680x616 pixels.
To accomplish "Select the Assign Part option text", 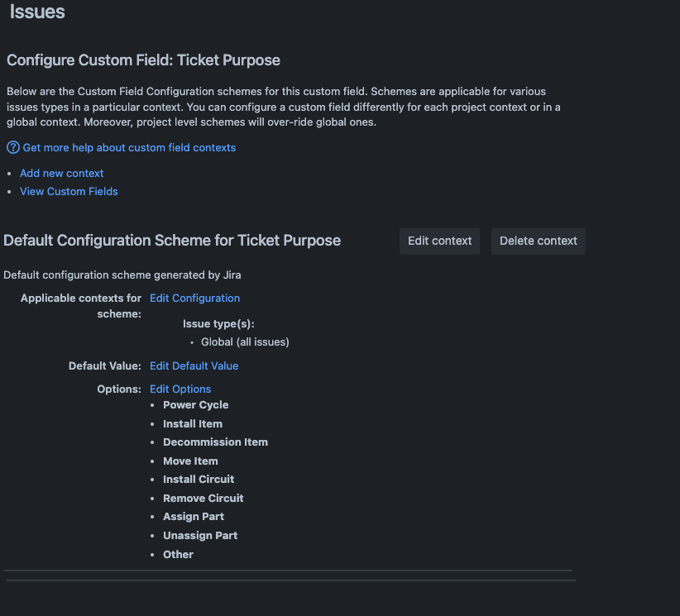I will [194, 516].
